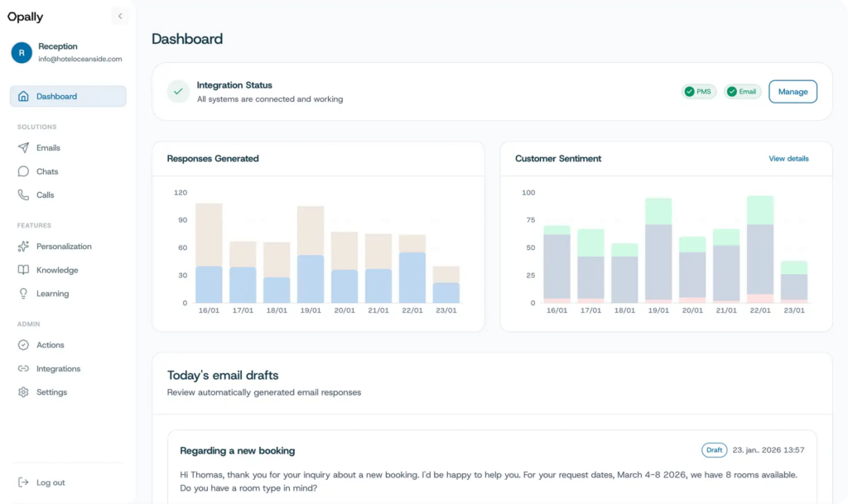Open the Dashboard menu item
Viewport: 848px width, 504px height.
[x=68, y=96]
